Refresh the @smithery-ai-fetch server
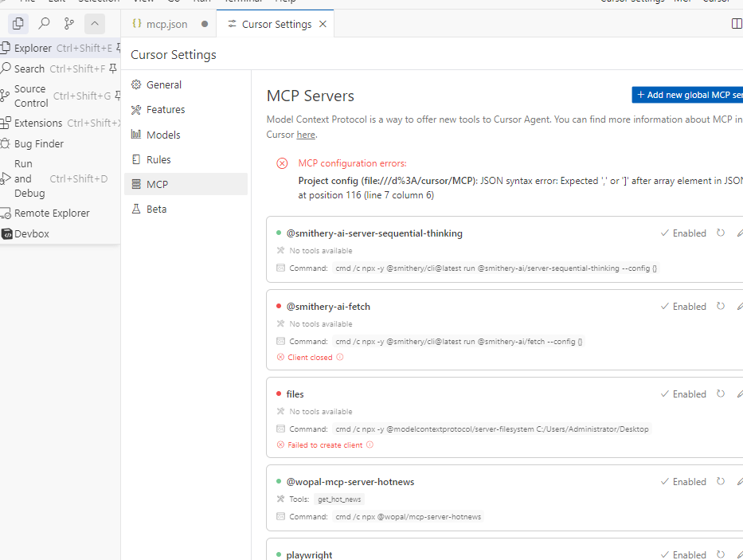The width and height of the screenshot is (743, 560). 721,307
